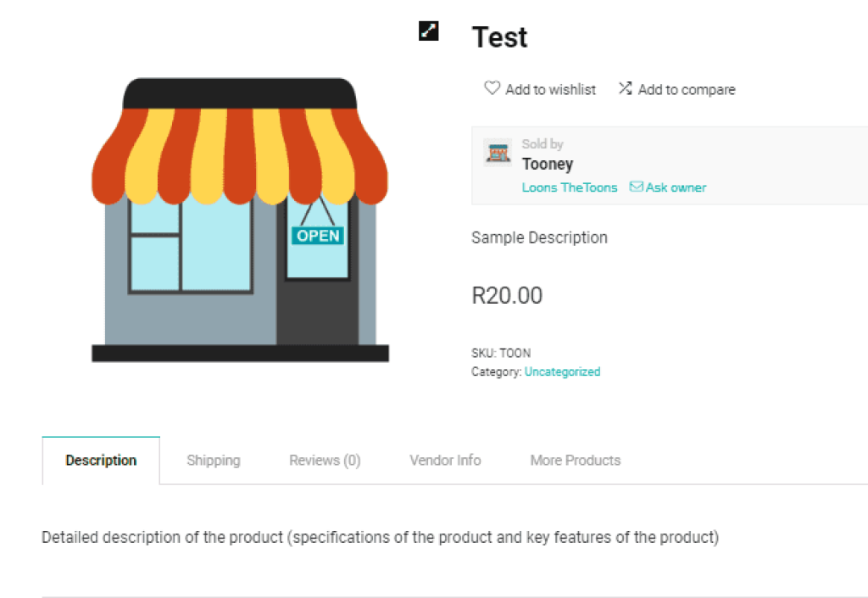Open the Reviews (0) tab
Image resolution: width=868 pixels, height=598 pixels.
point(325,461)
